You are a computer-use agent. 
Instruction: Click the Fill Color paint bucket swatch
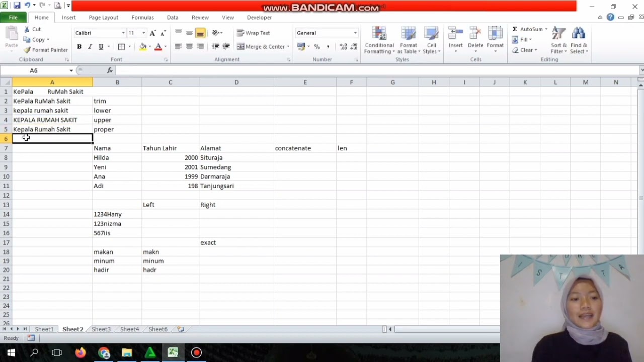pos(143,47)
